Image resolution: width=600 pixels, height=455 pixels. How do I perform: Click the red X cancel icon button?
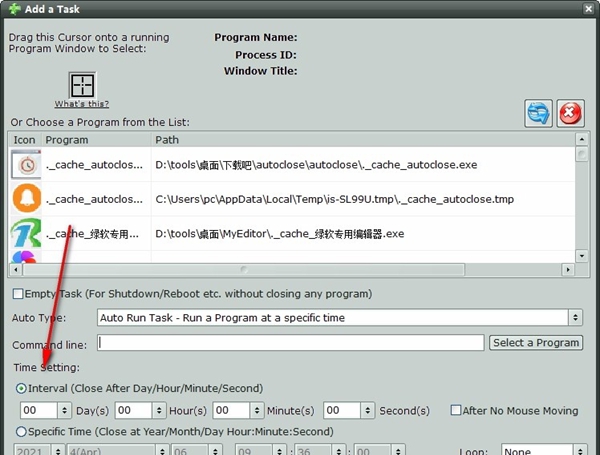(x=570, y=113)
